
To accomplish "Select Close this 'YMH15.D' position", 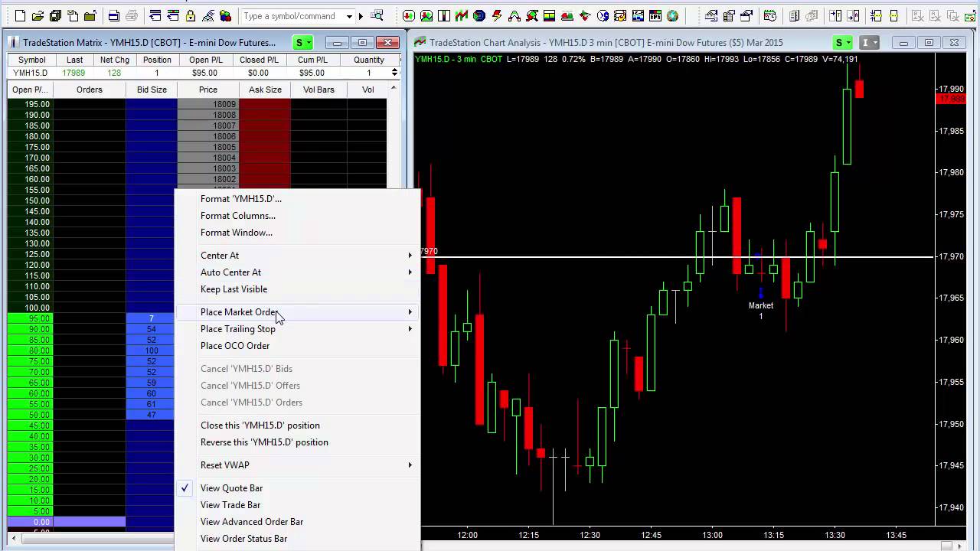I will (x=260, y=425).
